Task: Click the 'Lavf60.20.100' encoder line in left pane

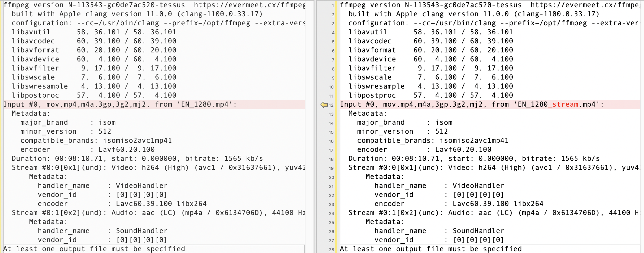Action: pyautogui.click(x=87, y=150)
